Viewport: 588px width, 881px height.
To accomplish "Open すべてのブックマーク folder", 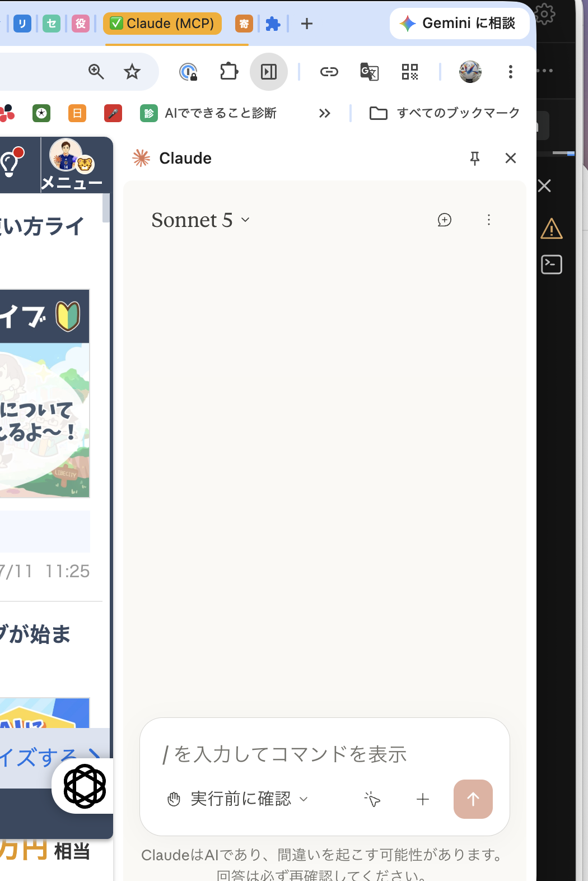I will (445, 113).
